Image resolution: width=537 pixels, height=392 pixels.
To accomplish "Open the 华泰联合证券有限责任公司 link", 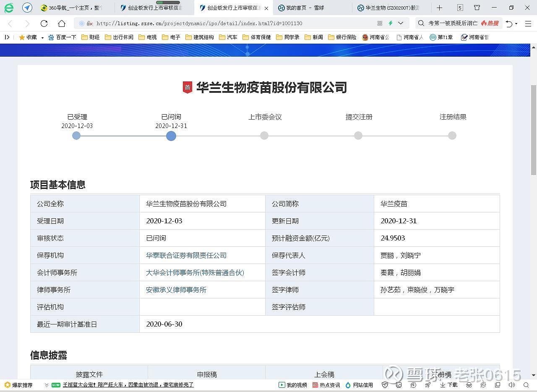I will point(186,255).
